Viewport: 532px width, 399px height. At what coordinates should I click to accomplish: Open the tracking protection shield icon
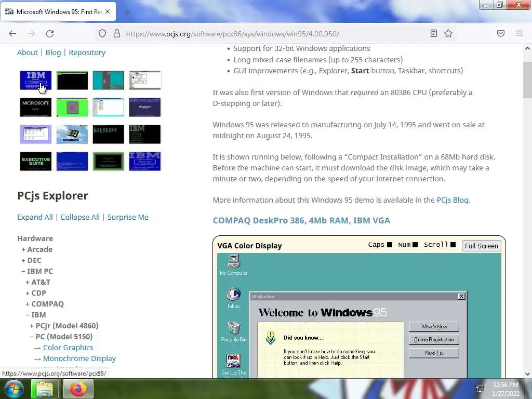point(102,34)
